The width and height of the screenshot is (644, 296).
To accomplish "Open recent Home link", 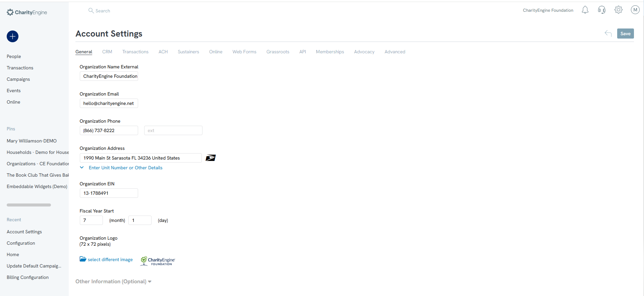I will click(13, 254).
